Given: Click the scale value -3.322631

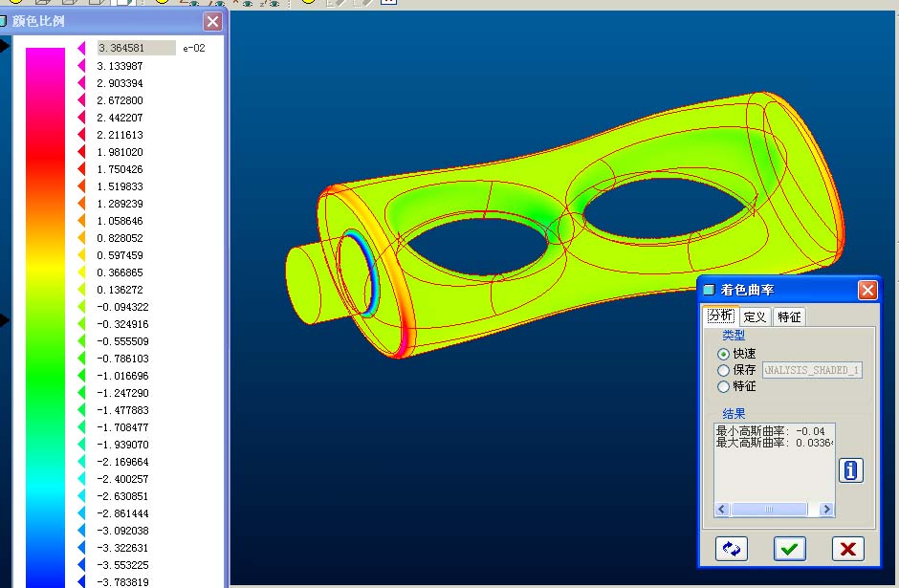Looking at the screenshot, I should coord(122,547).
